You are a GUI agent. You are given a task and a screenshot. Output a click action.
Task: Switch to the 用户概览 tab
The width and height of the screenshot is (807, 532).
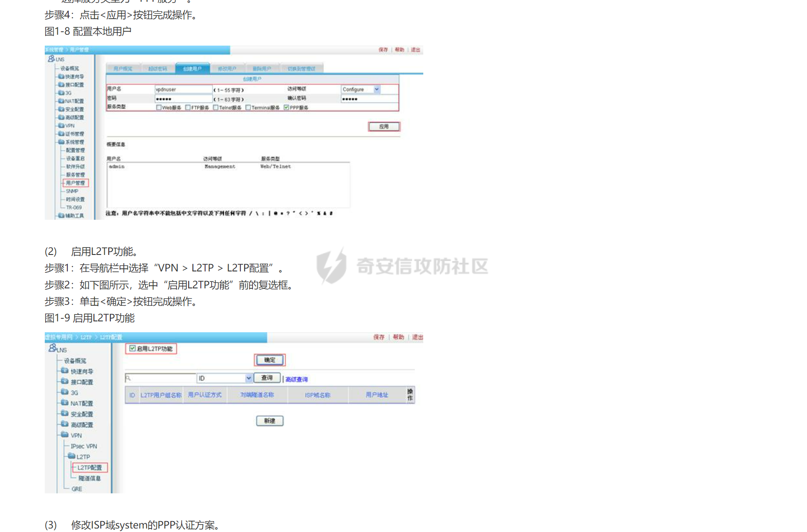pos(123,69)
